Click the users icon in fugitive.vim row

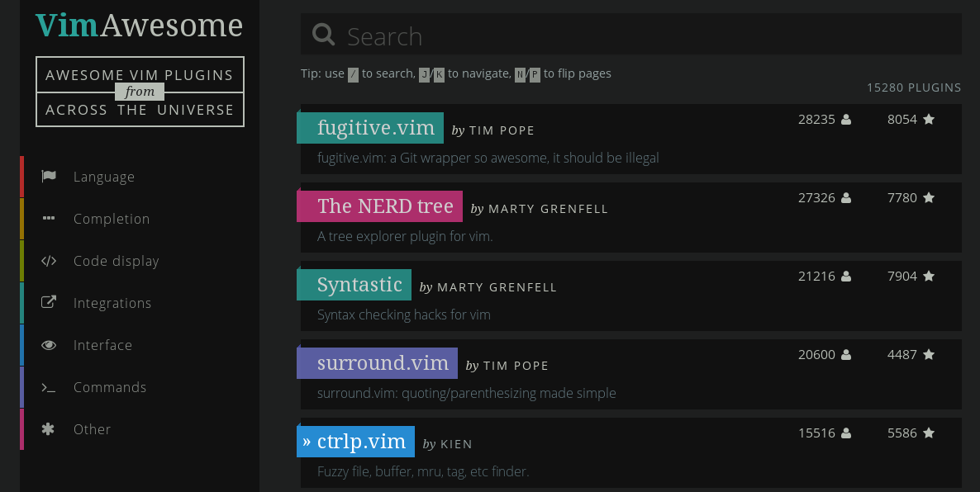tap(845, 119)
